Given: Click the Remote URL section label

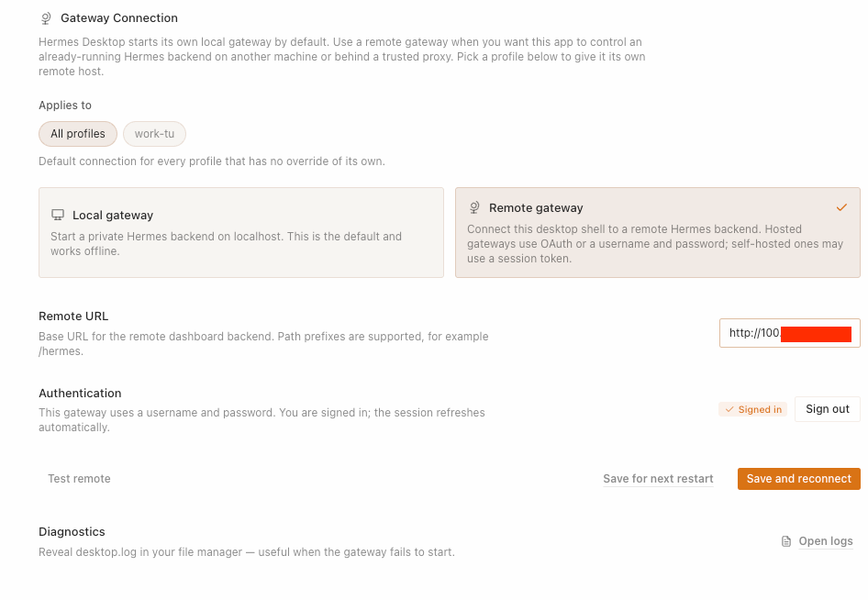Looking at the screenshot, I should [73, 316].
